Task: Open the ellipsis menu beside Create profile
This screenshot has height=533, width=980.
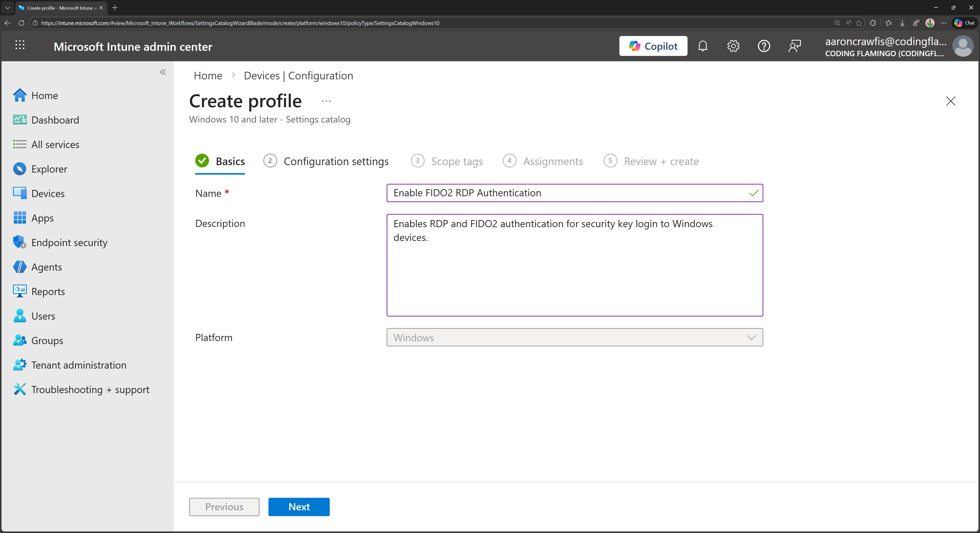Action: (x=326, y=101)
